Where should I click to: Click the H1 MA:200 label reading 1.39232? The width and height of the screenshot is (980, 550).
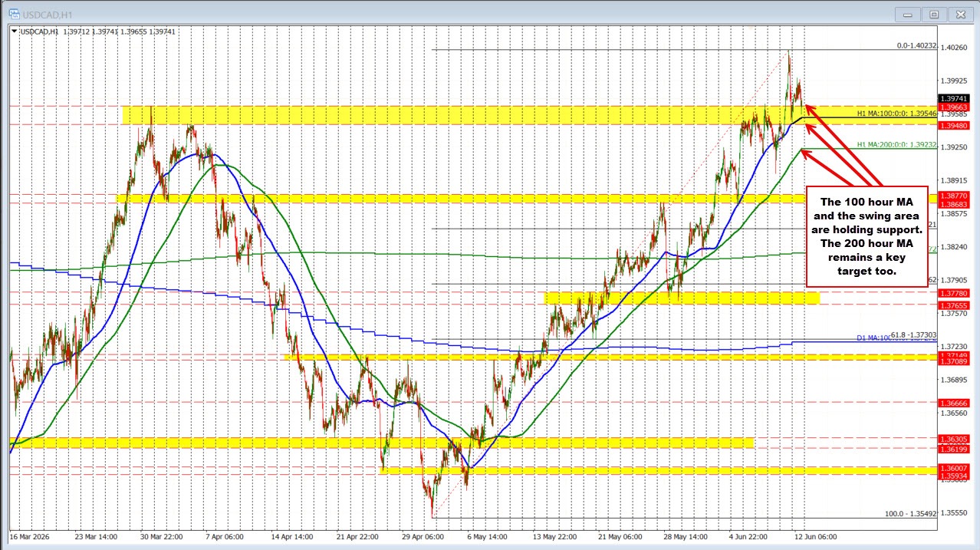coord(896,144)
